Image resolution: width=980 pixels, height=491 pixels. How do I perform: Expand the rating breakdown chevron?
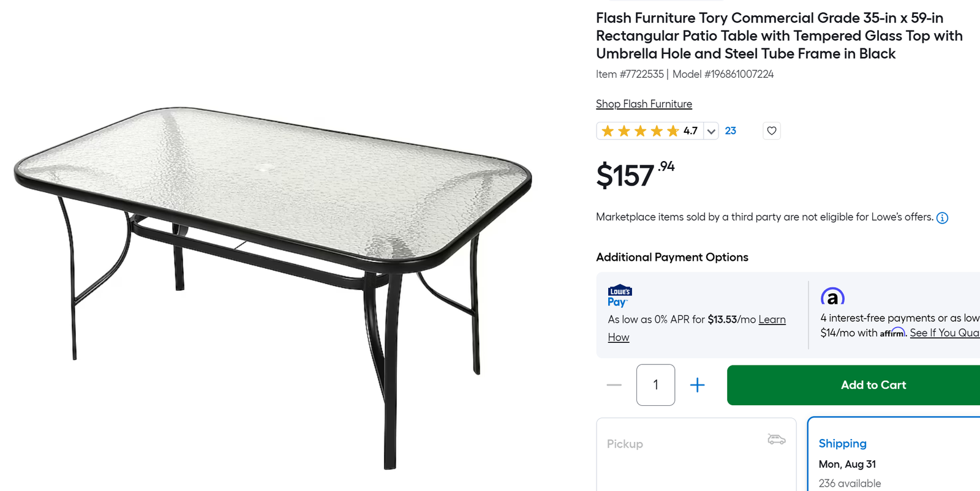coord(711,131)
